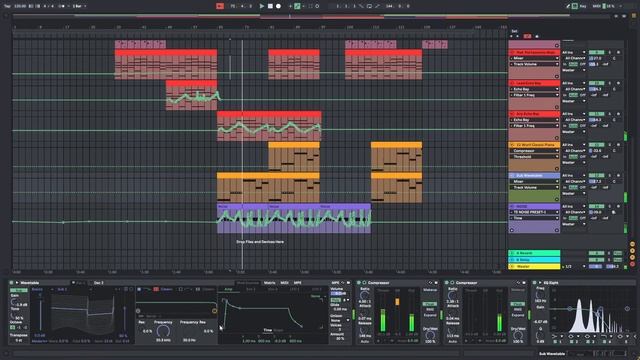Image resolution: width=640 pixels, height=360 pixels.
Task: Click the Lock Envelopes icon
Action: 537,36
